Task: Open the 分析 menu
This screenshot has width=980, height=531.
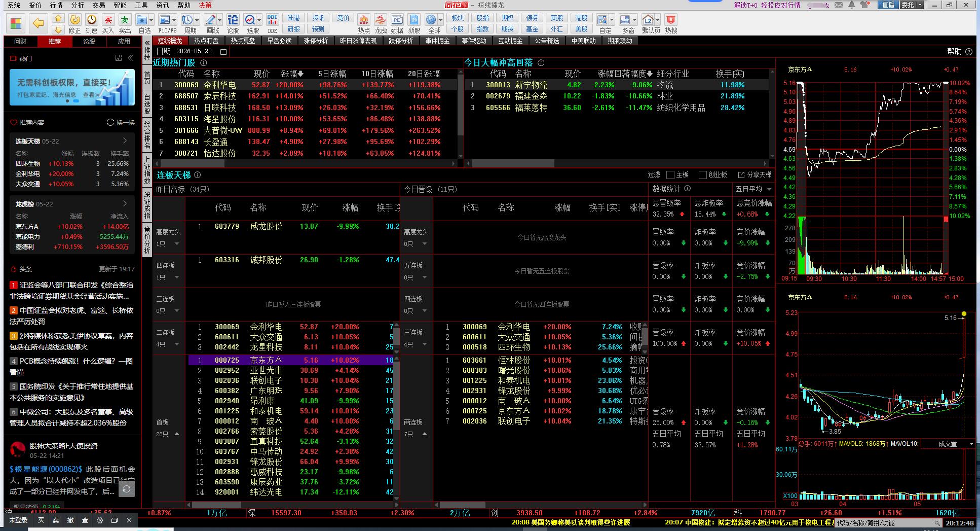Action: point(78,5)
